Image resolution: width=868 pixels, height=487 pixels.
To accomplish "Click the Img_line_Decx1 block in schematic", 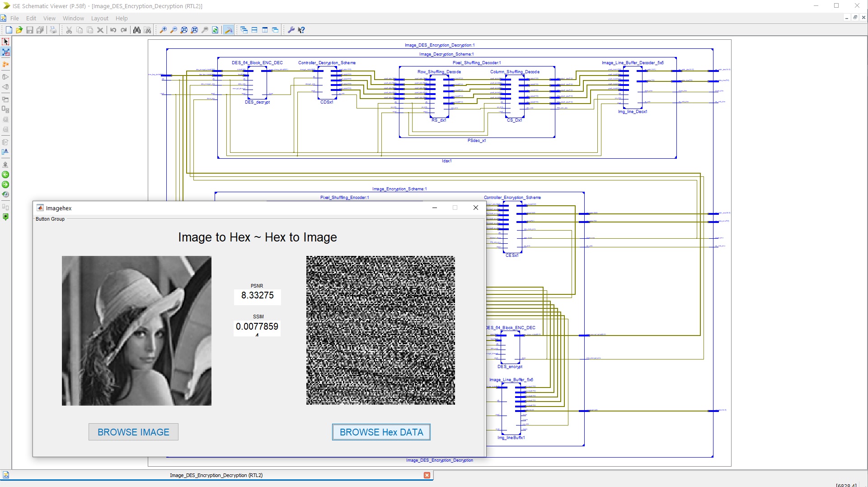I will (x=633, y=88).
